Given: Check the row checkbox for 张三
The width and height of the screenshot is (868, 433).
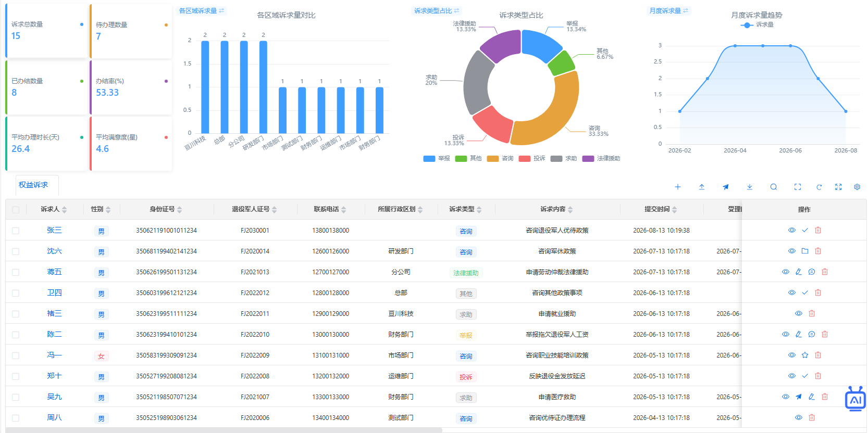Looking at the screenshot, I should pos(16,231).
